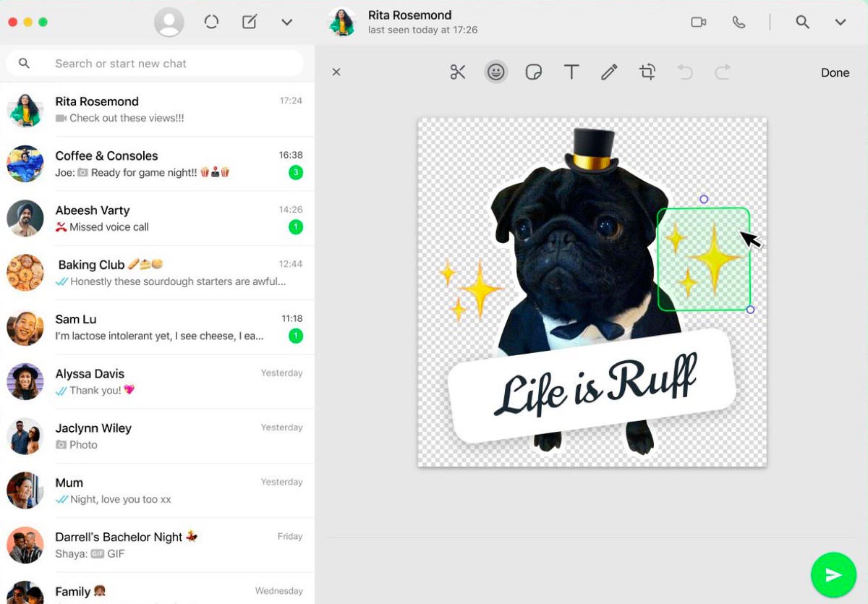This screenshot has height=604, width=868.
Task: Open the Baking Club chat
Action: click(x=157, y=273)
